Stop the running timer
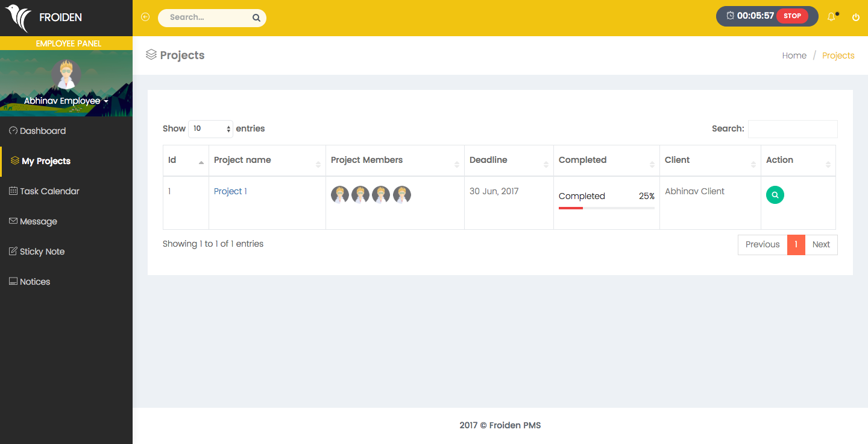This screenshot has width=868, height=444. coord(792,16)
